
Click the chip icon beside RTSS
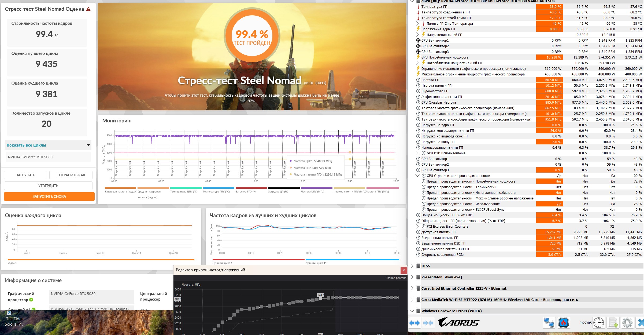pos(418,266)
